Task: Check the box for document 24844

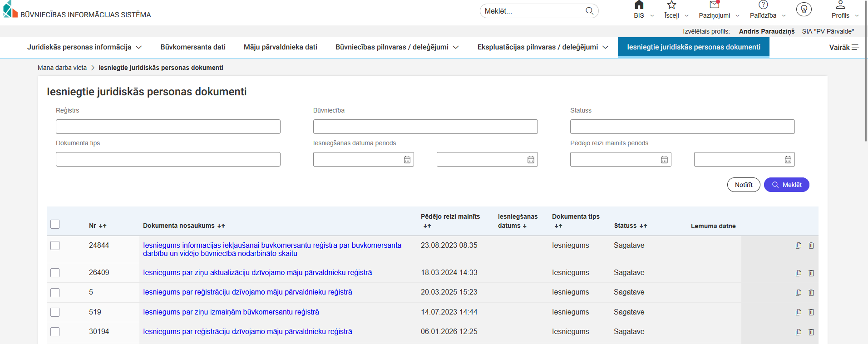Action: 55,246
